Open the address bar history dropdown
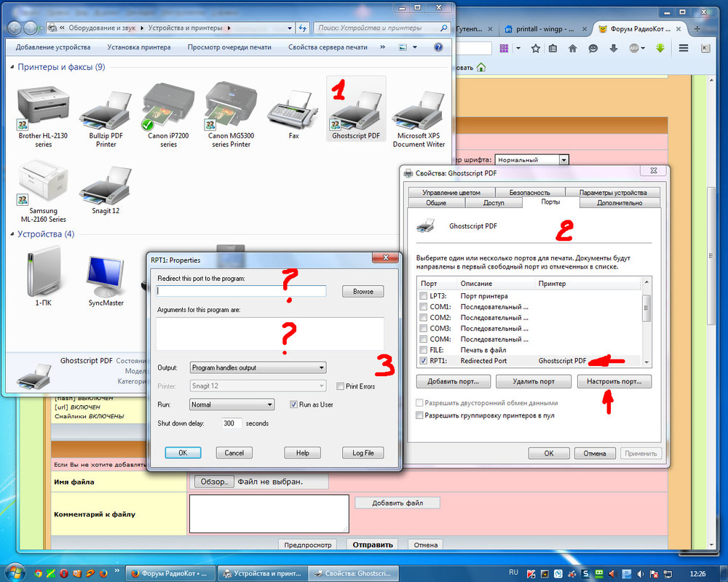 pyautogui.click(x=290, y=28)
